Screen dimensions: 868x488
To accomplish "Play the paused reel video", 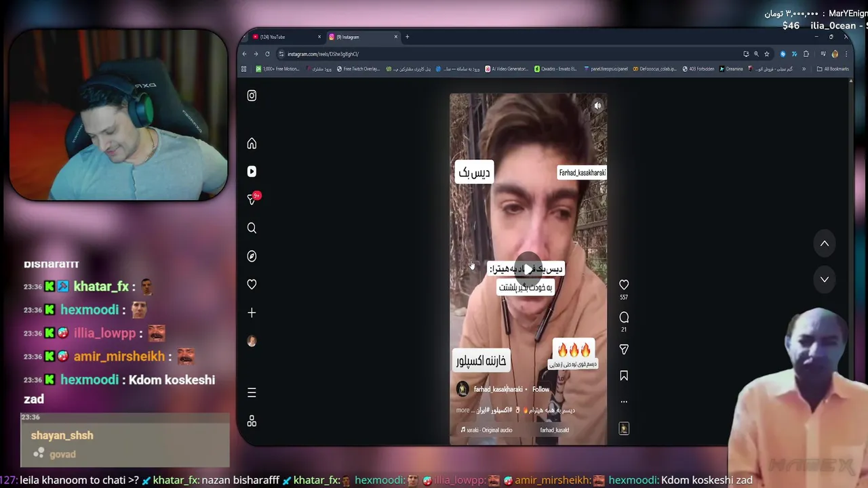I will [x=528, y=269].
